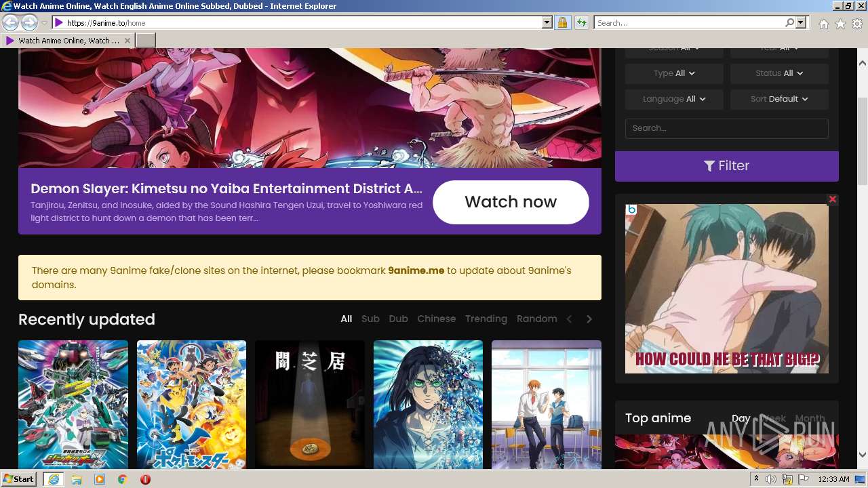Select the Day tab in Top anime
Viewport: 868px width, 488px height.
pyautogui.click(x=741, y=418)
